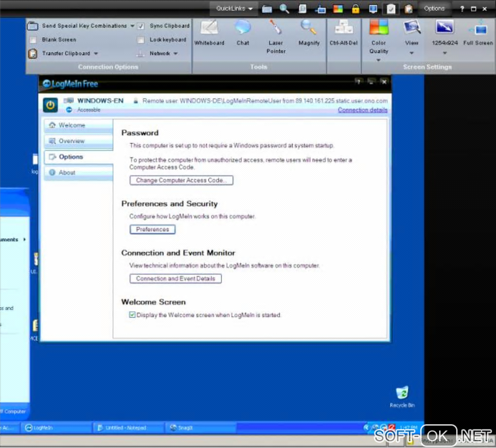Expand Send Special Key Combinations dropdown

132,26
